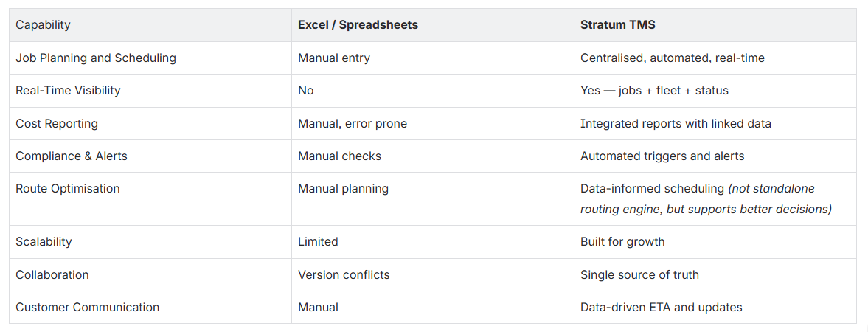The height and width of the screenshot is (332, 868).
Task: Select 'Centralised, automated, real-time' text
Action: pyautogui.click(x=673, y=58)
